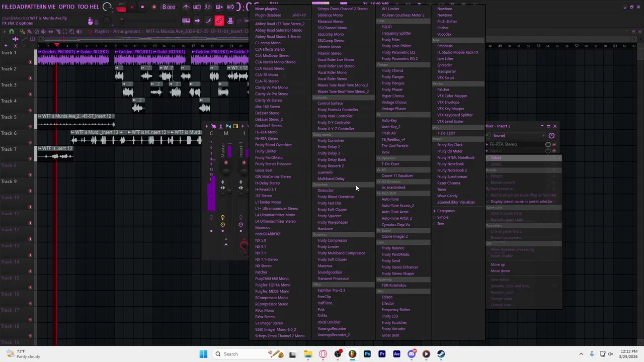Expand the Select submenu in slot options

[523, 158]
